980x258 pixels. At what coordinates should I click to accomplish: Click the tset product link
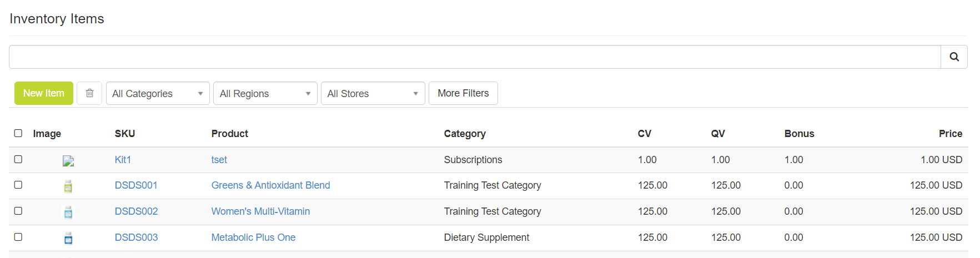(219, 160)
